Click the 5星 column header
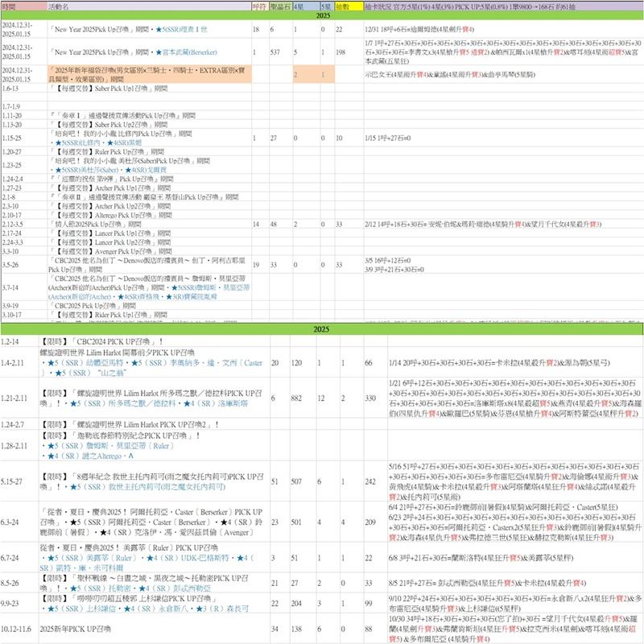The height and width of the screenshot is (644, 644). (328, 6)
